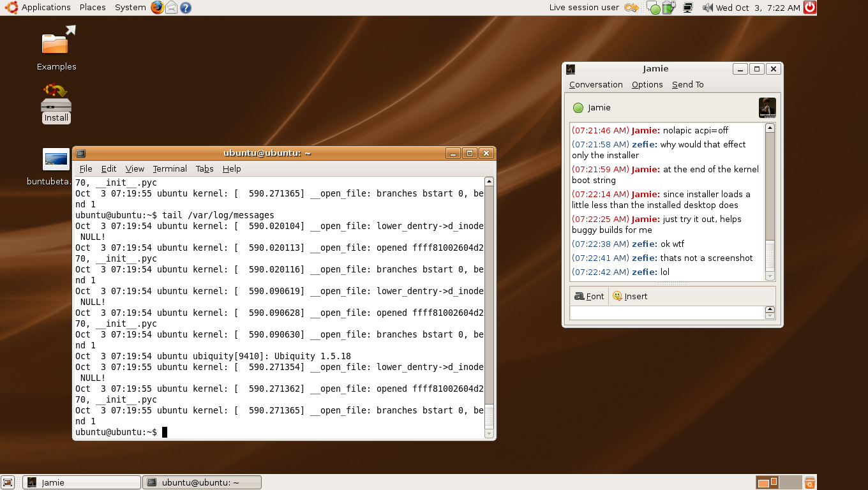Click the chat message input field
Image resolution: width=868 pixels, height=490 pixels.
point(666,313)
